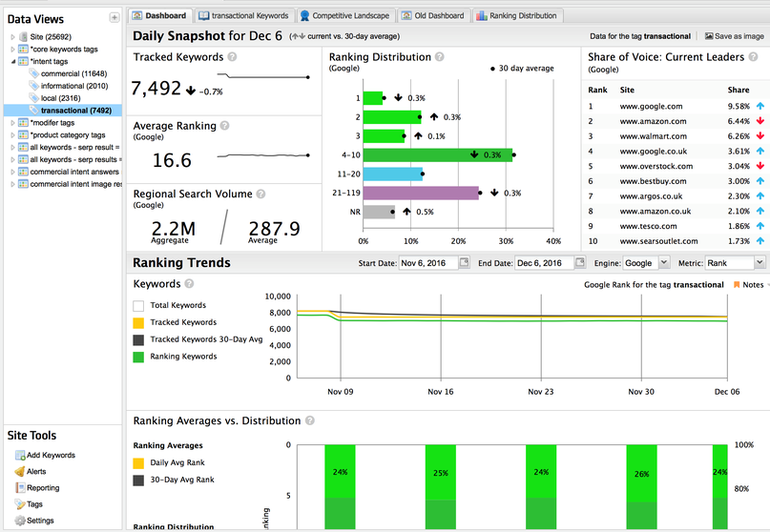
Task: Click the 4-10 ranking distribution bar
Action: (438, 155)
